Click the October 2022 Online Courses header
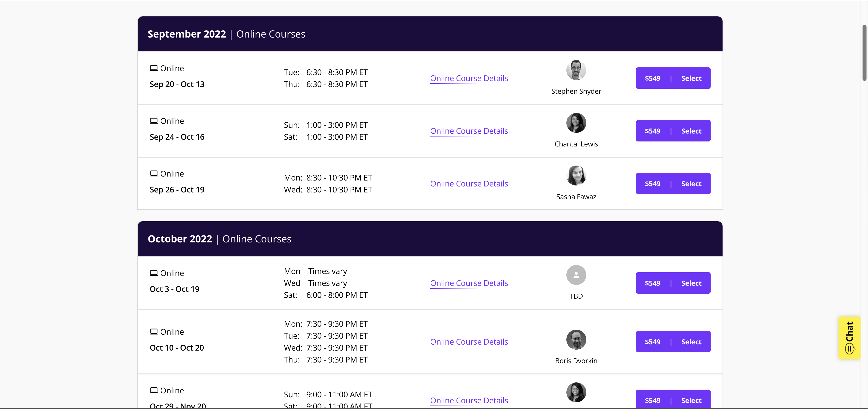 [219, 239]
